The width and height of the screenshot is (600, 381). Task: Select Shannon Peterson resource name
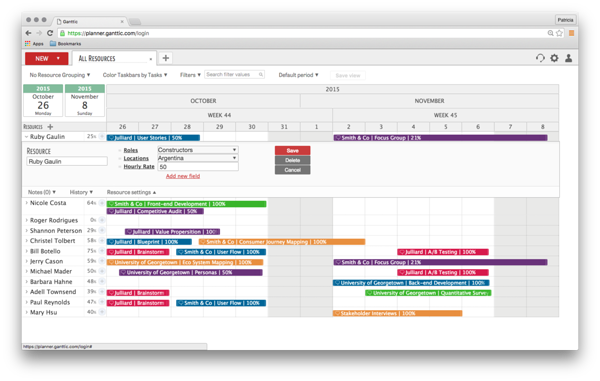click(x=56, y=231)
